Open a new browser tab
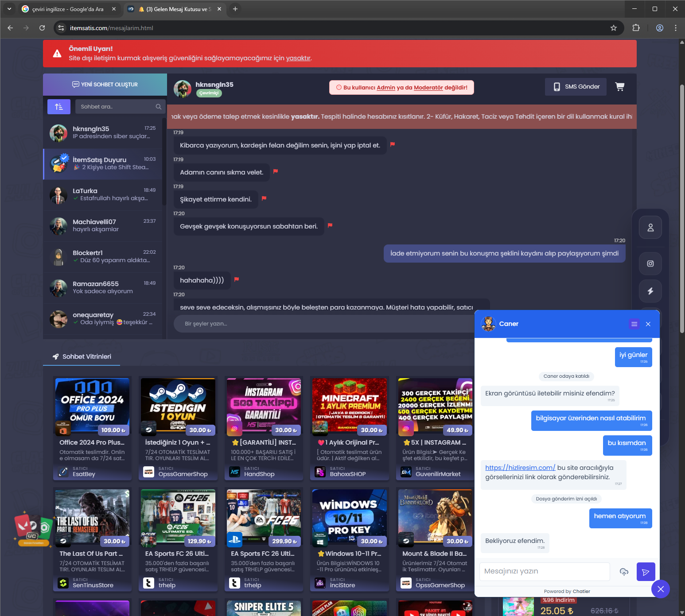The width and height of the screenshot is (685, 616). pyautogui.click(x=235, y=9)
